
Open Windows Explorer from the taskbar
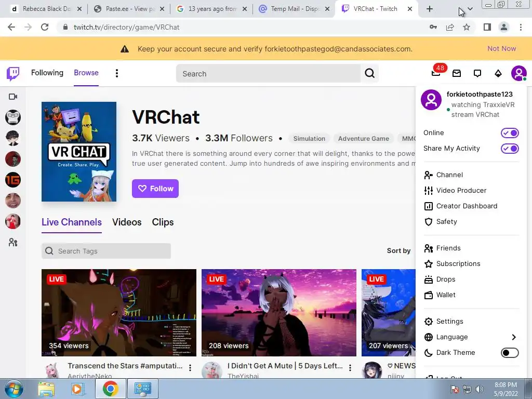pyautogui.click(x=46, y=389)
